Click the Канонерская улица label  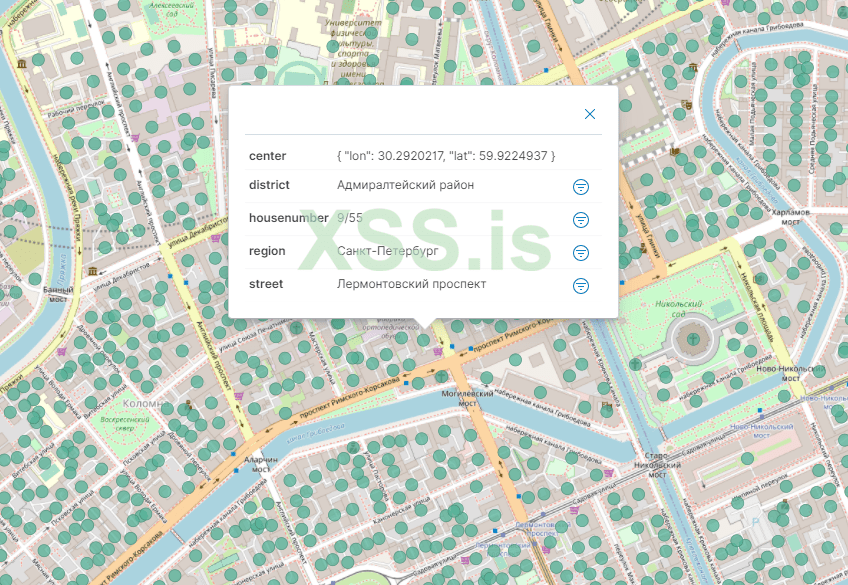click(x=402, y=511)
